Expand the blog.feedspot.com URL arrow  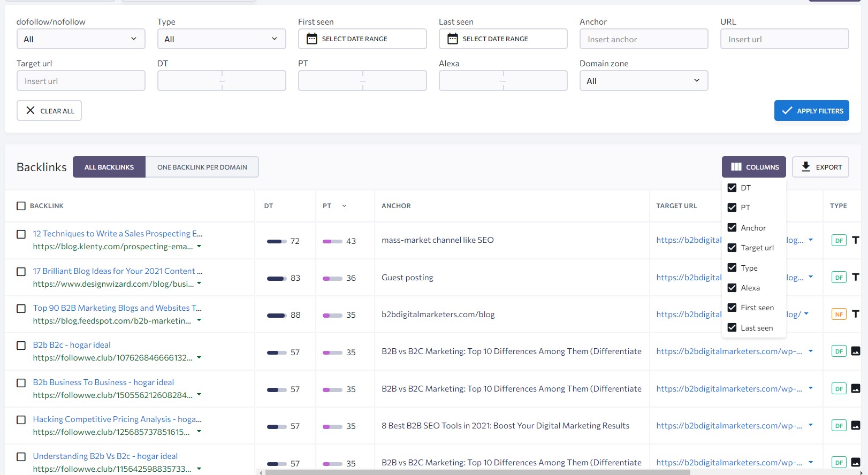coord(199,320)
